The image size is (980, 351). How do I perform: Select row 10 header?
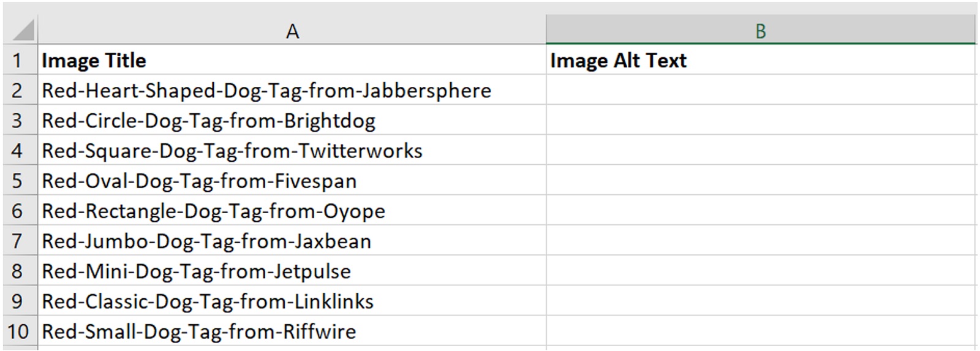tap(18, 331)
